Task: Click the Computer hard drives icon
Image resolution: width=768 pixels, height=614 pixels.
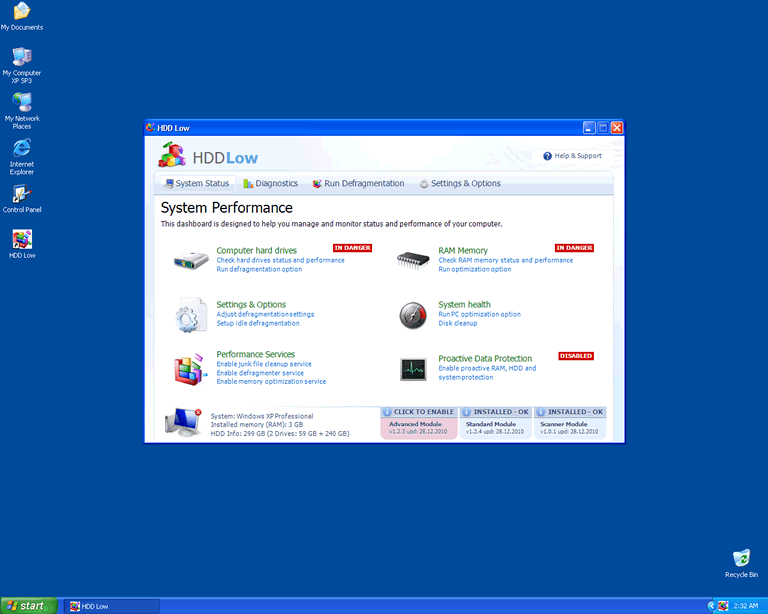Action: (189, 260)
